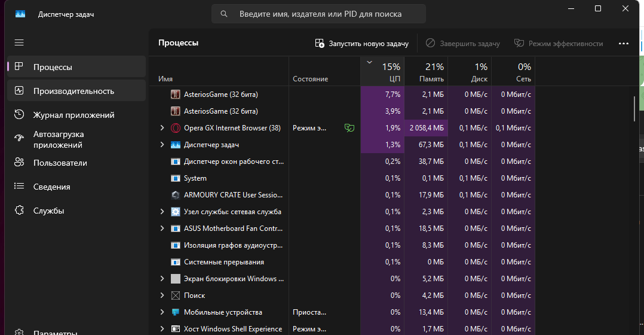
Task: Open the Производительность tab
Action: (x=73, y=91)
